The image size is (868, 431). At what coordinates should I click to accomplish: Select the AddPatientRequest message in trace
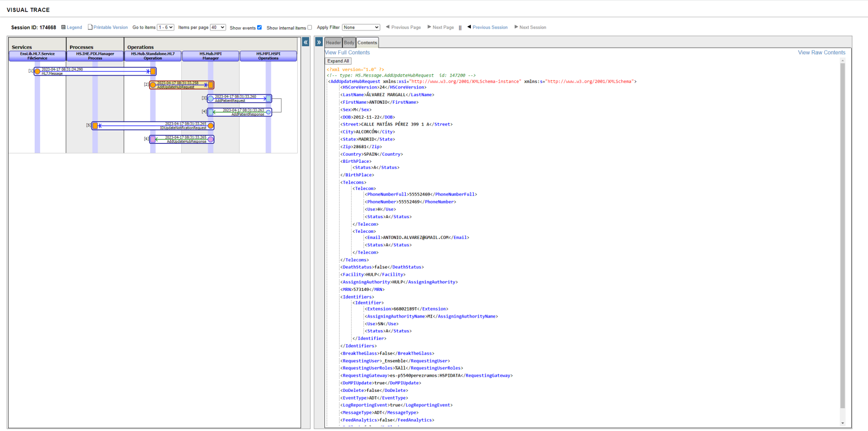tap(239, 99)
